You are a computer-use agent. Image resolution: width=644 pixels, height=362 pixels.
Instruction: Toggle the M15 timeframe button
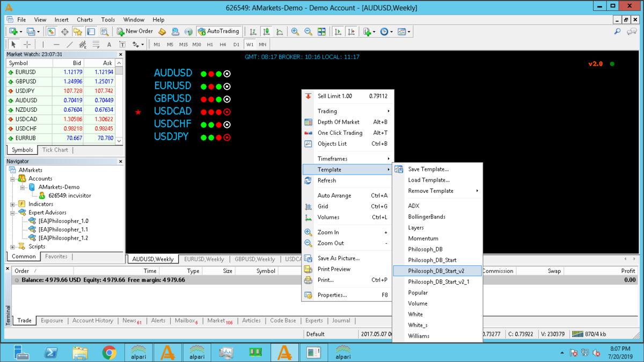coord(184,45)
